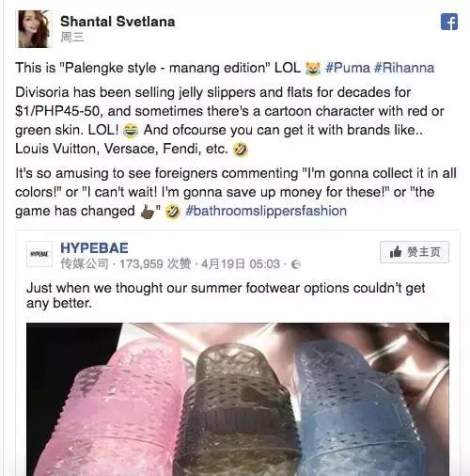The height and width of the screenshot is (476, 470).
Task: Click the HYPEBAE post caption text
Action: (x=226, y=295)
